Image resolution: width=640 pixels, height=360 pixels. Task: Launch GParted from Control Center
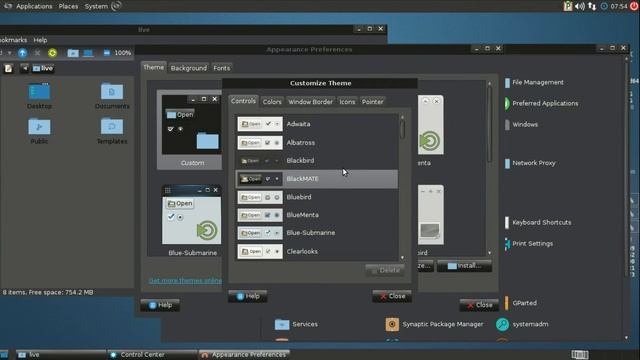tap(520, 303)
